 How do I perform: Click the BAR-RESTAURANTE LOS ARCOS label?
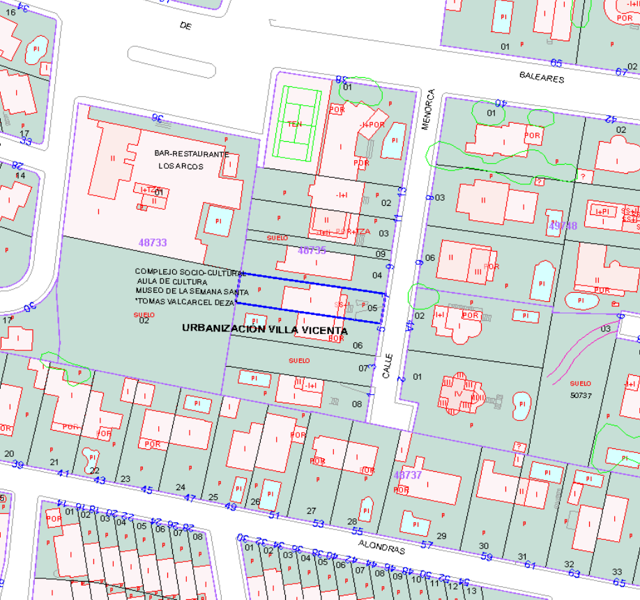191,159
